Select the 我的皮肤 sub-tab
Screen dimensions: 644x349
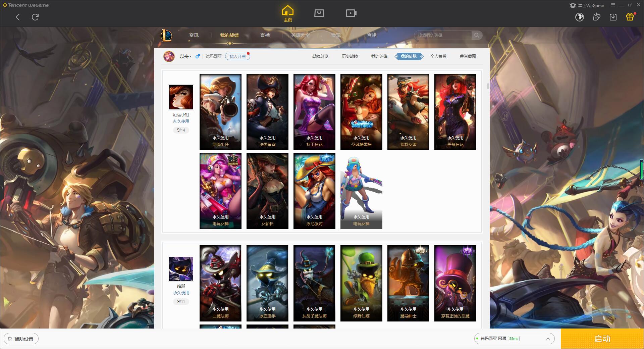click(x=409, y=56)
